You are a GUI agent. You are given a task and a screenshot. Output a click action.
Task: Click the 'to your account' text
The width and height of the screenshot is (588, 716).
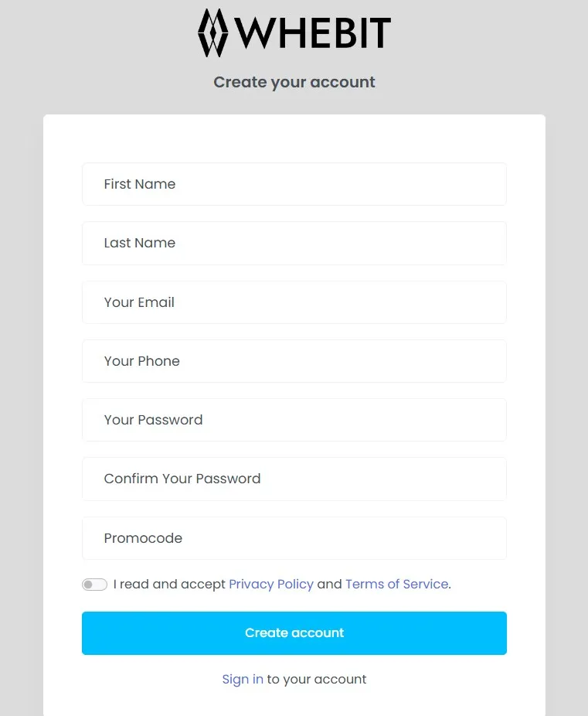coord(317,680)
